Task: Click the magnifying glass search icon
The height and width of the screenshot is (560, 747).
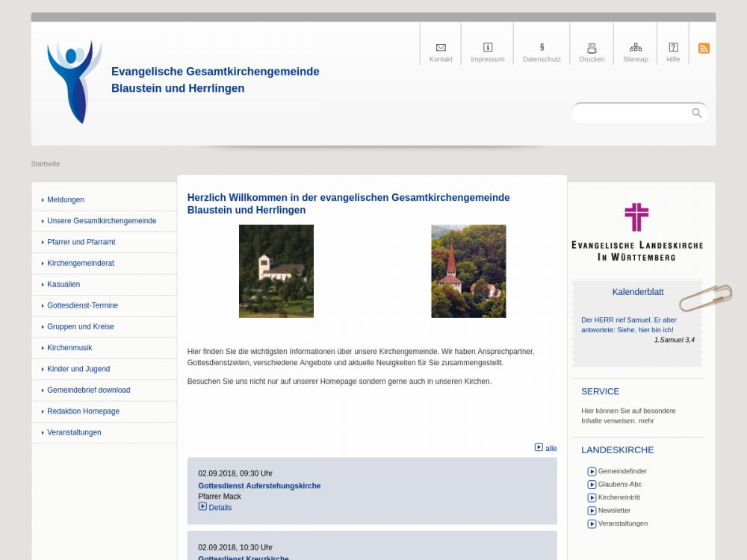Action: click(697, 113)
